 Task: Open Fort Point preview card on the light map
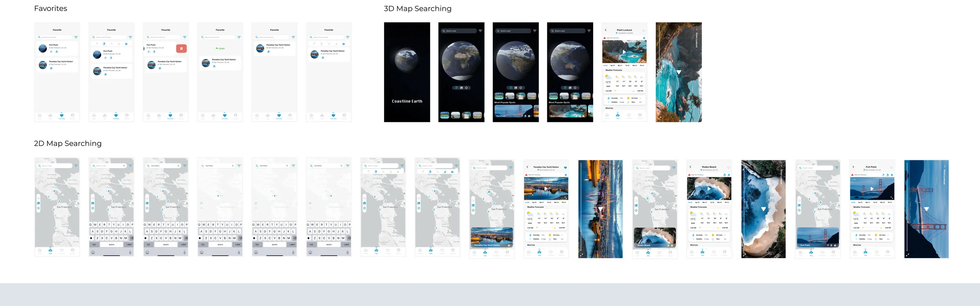tap(818, 237)
